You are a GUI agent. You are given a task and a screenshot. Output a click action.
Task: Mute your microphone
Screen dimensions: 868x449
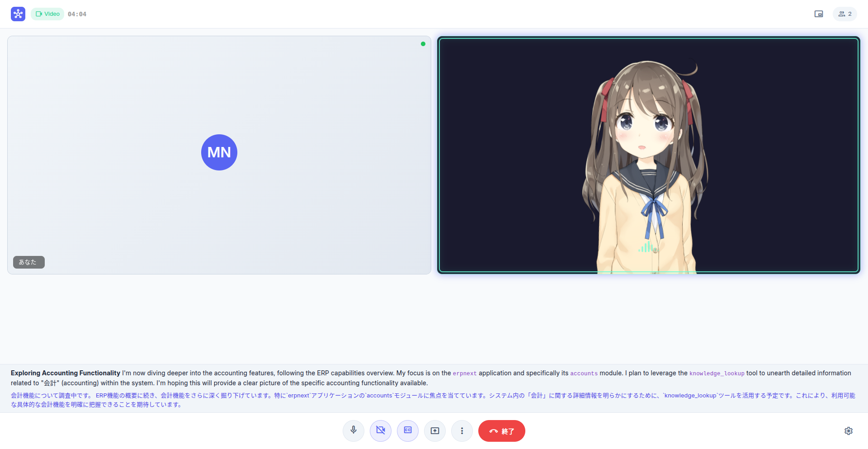click(353, 430)
